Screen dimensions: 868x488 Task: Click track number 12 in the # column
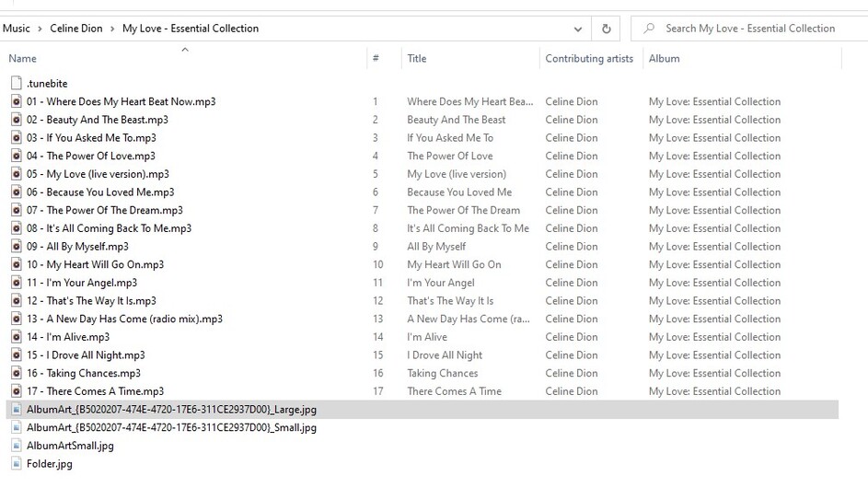click(378, 301)
